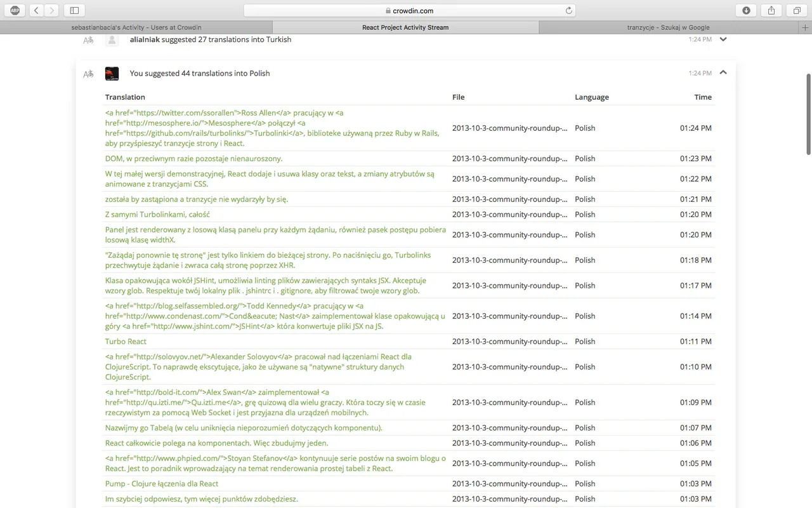Image resolution: width=812 pixels, height=508 pixels.
Task: Switch to the tranzycje Google search tab
Action: coord(669,27)
